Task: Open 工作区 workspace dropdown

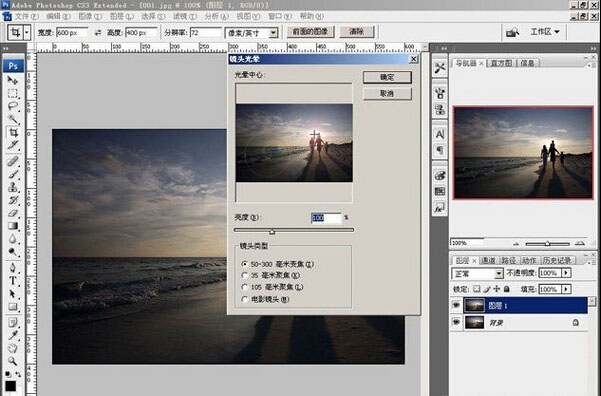Action: click(x=545, y=32)
